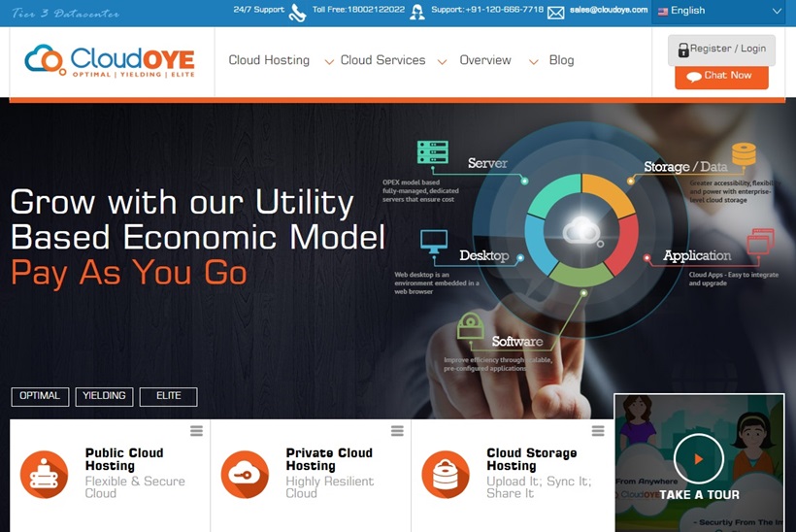This screenshot has height=532, width=796.
Task: Click the Toll Free: 18002122022 number
Action: [358, 10]
